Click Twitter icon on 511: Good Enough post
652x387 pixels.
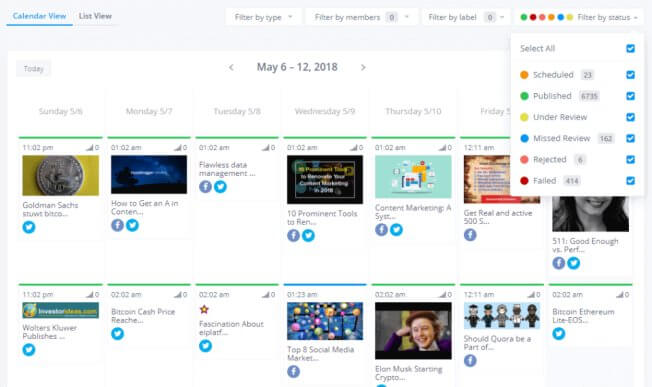tap(573, 263)
